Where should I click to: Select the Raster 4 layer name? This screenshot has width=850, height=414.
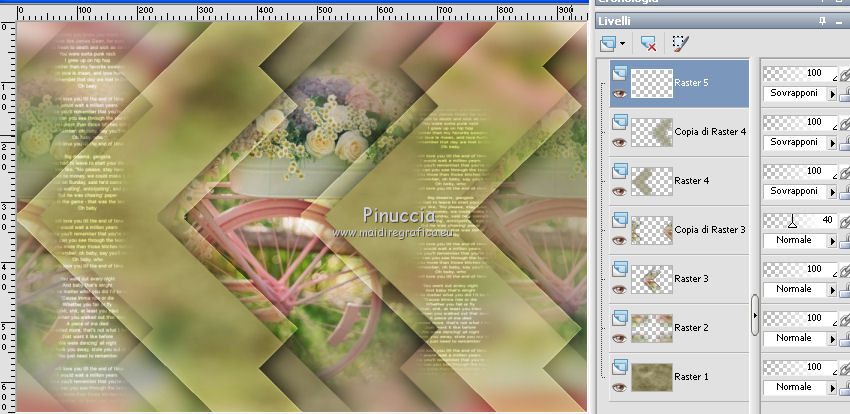691,181
